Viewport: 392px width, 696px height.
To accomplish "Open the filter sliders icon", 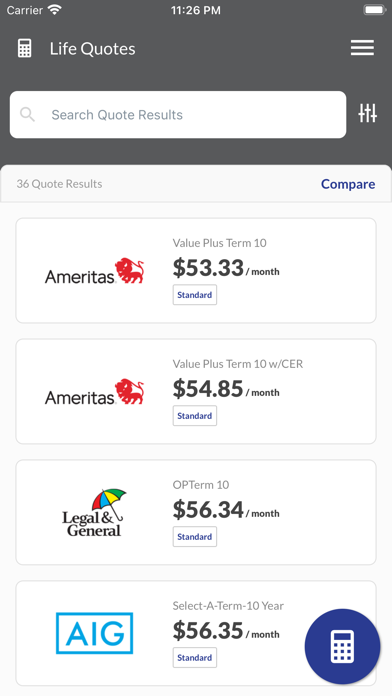I will click(x=368, y=113).
